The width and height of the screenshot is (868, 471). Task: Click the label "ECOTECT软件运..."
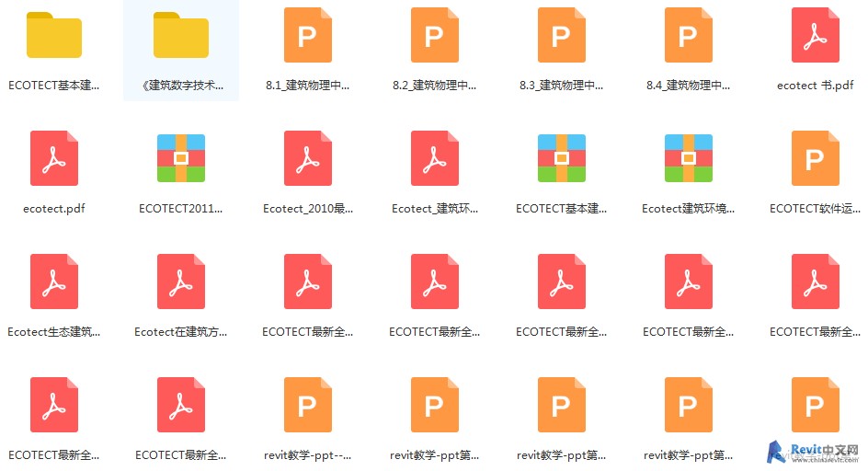[816, 208]
